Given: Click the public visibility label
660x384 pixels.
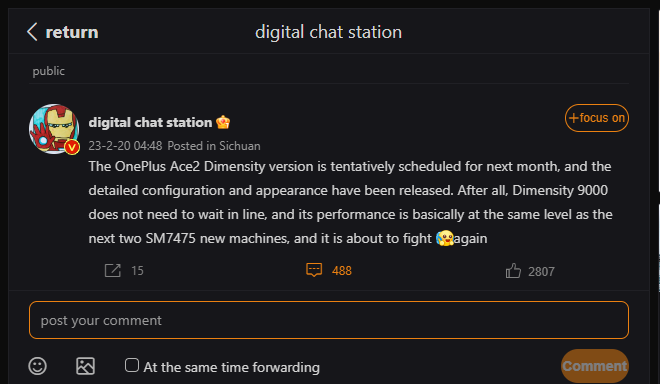Looking at the screenshot, I should coord(49,71).
